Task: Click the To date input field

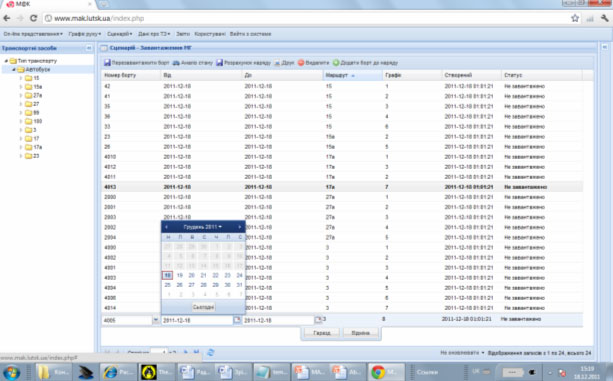Action: [x=279, y=320]
